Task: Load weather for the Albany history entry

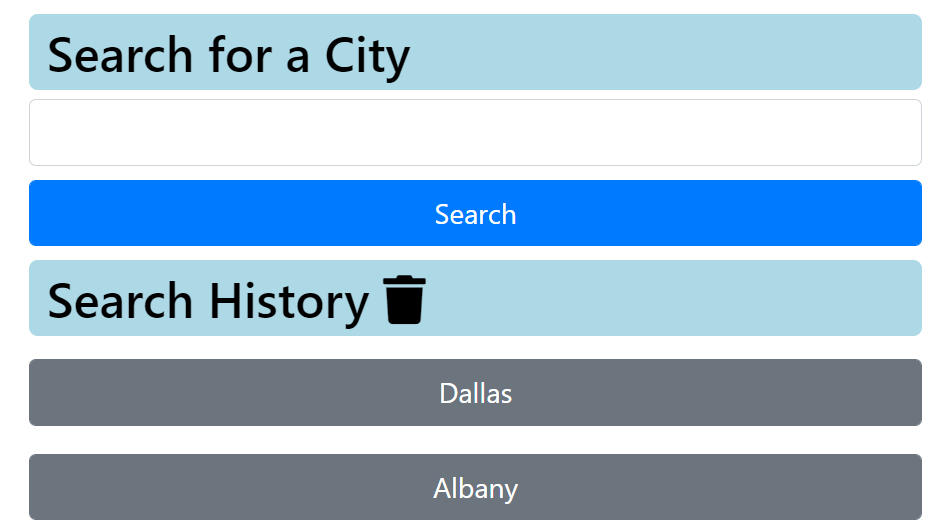Action: pyautogui.click(x=475, y=487)
